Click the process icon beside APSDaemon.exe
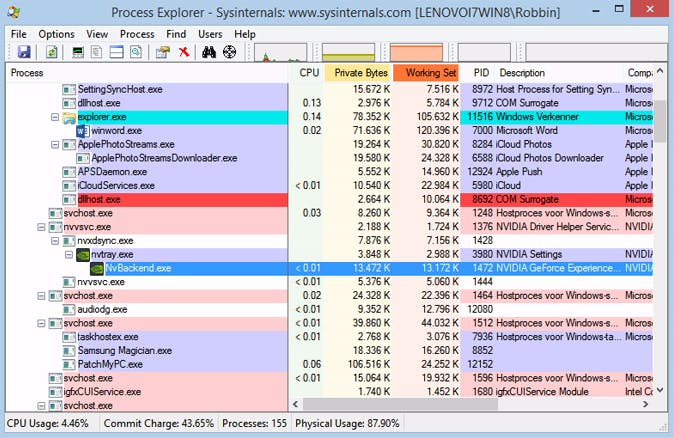 [69, 172]
